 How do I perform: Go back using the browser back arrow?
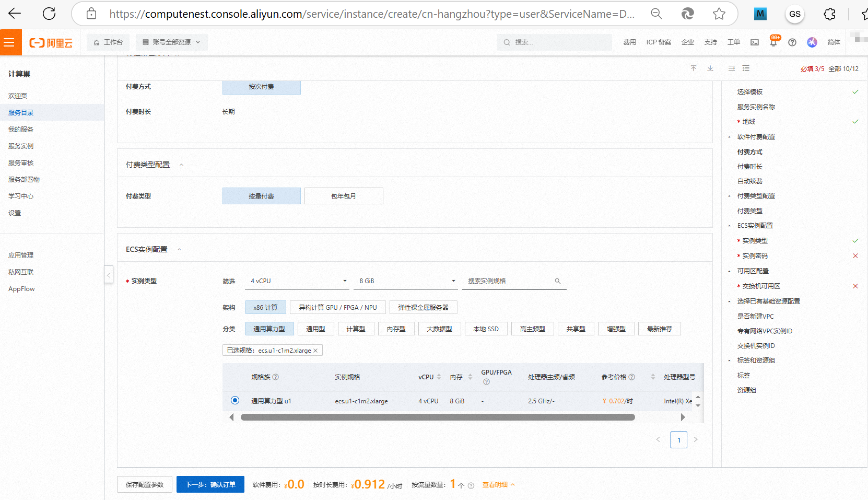pos(15,14)
